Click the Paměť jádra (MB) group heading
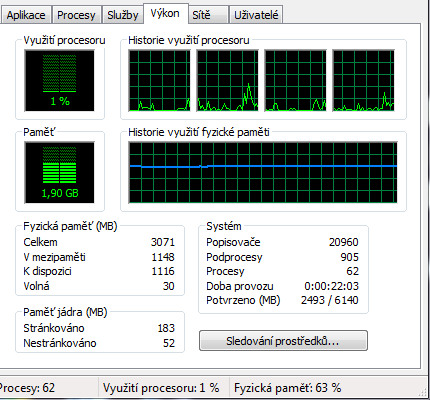Image resolution: width=430 pixels, height=400 pixels. point(65,312)
